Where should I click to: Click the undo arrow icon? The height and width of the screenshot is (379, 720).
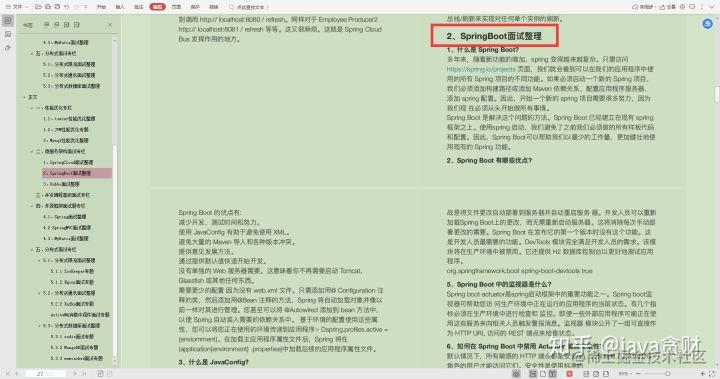(67, 7)
